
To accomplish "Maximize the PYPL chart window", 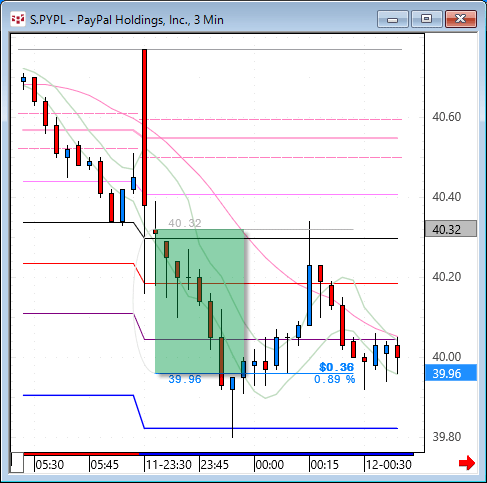I will point(426,19).
